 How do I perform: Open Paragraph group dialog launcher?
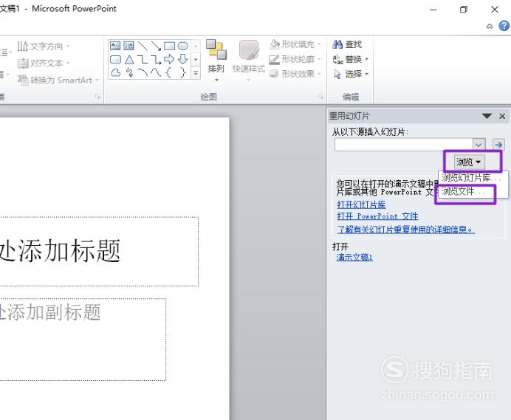[97, 97]
